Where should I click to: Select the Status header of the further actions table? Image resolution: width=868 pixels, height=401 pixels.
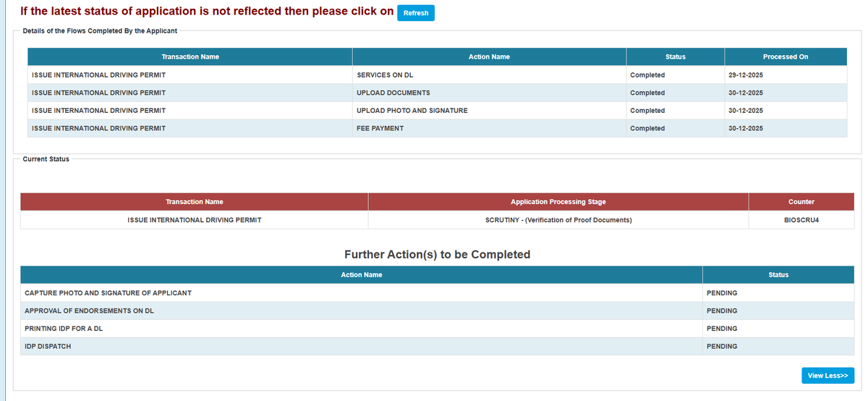click(778, 275)
